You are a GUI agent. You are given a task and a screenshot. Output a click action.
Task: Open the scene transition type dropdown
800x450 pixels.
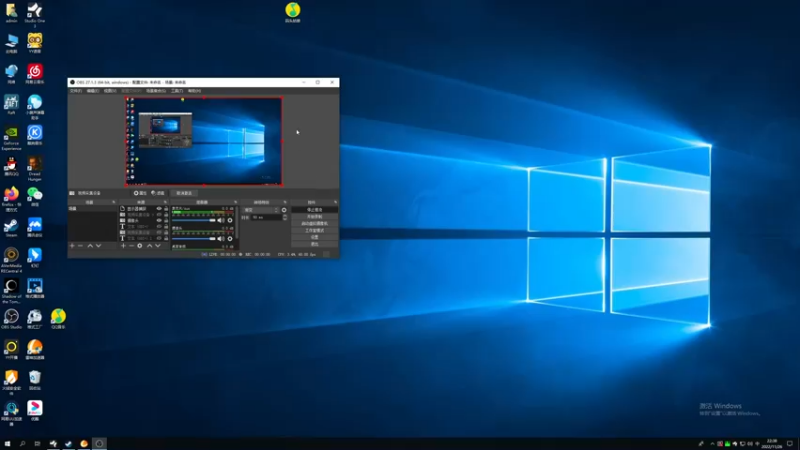click(x=261, y=210)
